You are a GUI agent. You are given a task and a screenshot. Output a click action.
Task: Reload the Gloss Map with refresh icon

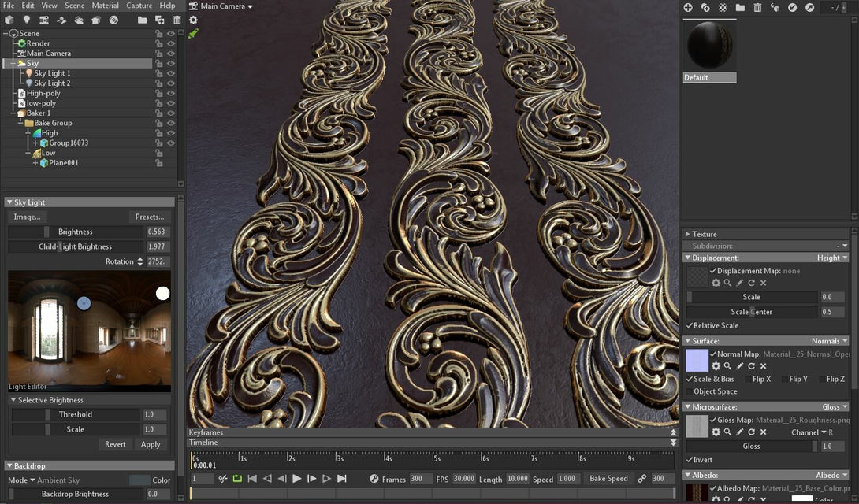752,432
